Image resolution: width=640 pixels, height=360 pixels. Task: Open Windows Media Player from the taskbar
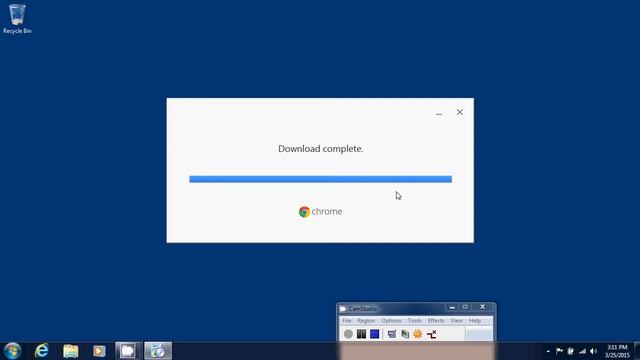pos(99,351)
